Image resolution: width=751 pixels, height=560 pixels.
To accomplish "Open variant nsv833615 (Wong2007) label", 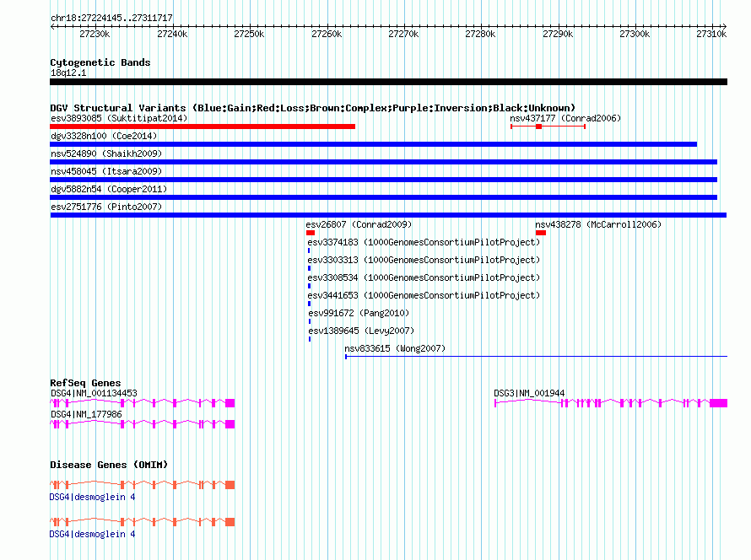I will 395,348.
